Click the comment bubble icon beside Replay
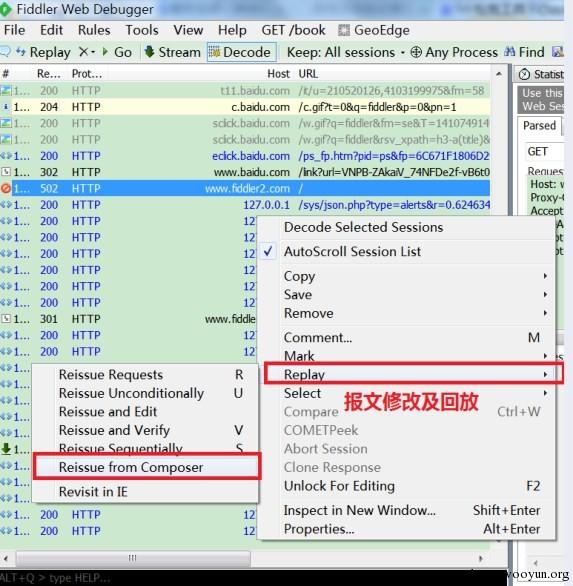 (6, 52)
